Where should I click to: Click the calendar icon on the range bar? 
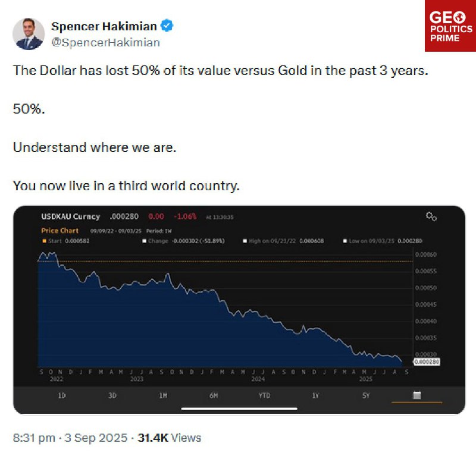pyautogui.click(x=417, y=394)
